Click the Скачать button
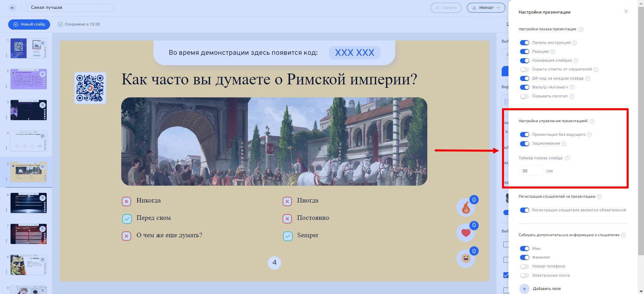Image resolution: width=644 pixels, height=294 pixels. coord(446,7)
